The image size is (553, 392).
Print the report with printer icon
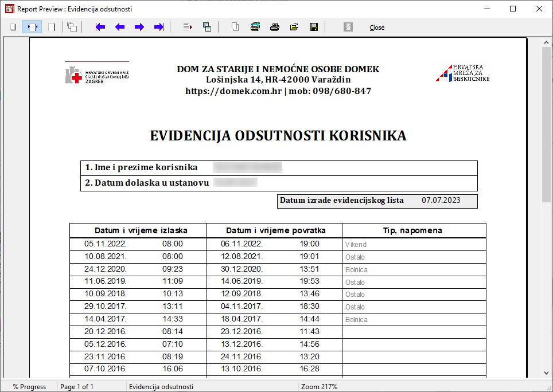click(x=275, y=27)
